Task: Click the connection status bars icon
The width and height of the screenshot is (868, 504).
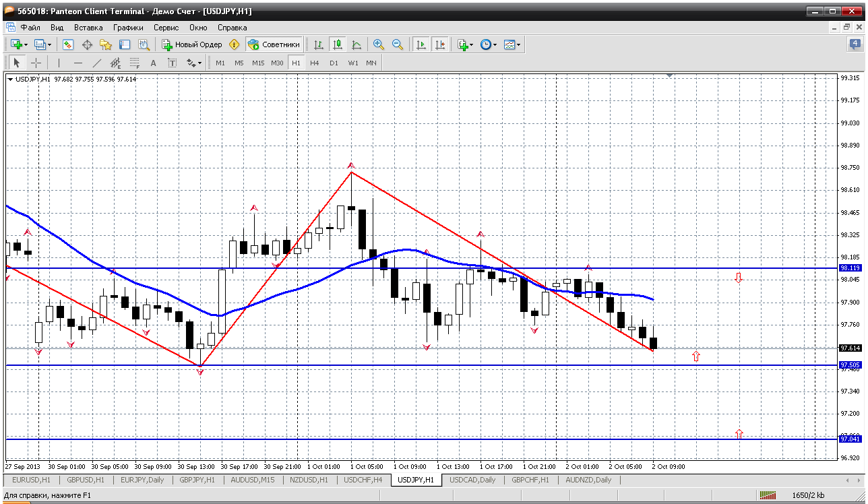Action: [768, 495]
